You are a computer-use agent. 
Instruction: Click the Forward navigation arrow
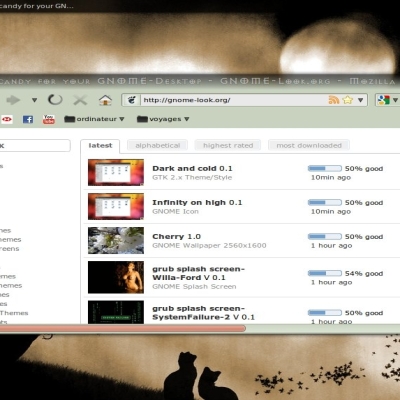tap(13, 100)
